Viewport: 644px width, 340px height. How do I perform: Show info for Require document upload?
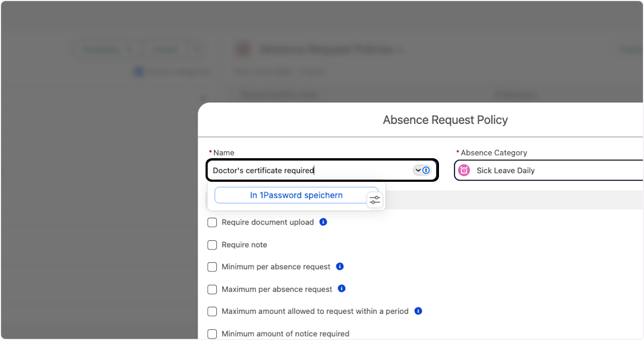323,222
